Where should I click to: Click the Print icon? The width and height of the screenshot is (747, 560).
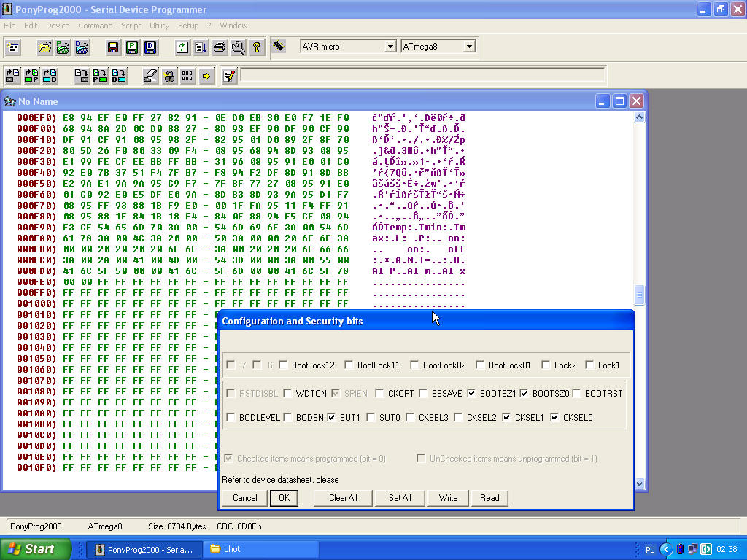[220, 47]
